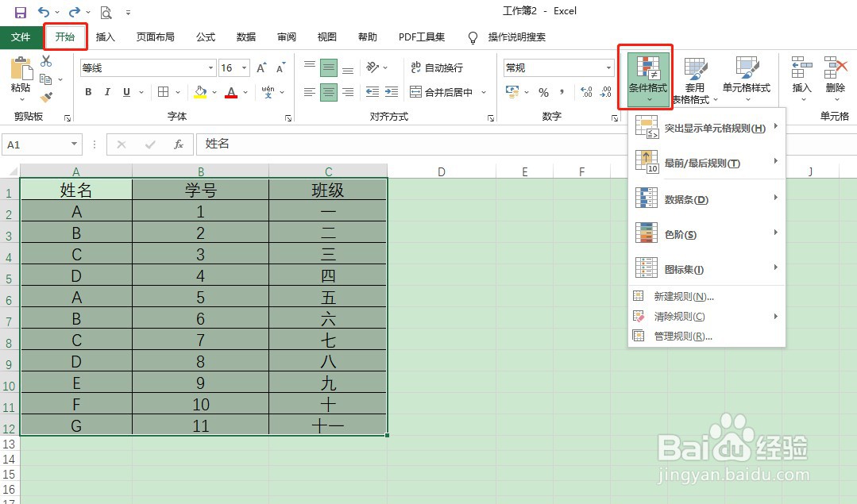Click the Copy icon

[x=46, y=79]
